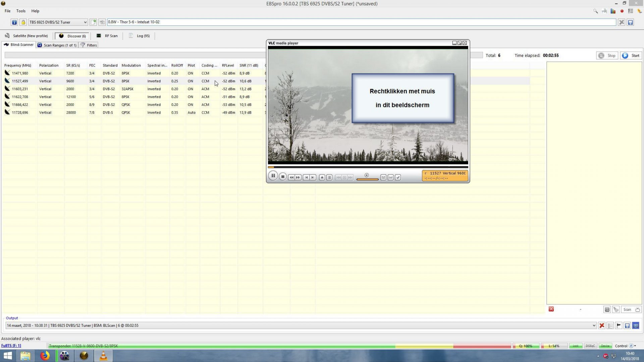Image resolution: width=644 pixels, height=362 pixels.
Task: Adjust the VLC volume slider
Action: 367,179
